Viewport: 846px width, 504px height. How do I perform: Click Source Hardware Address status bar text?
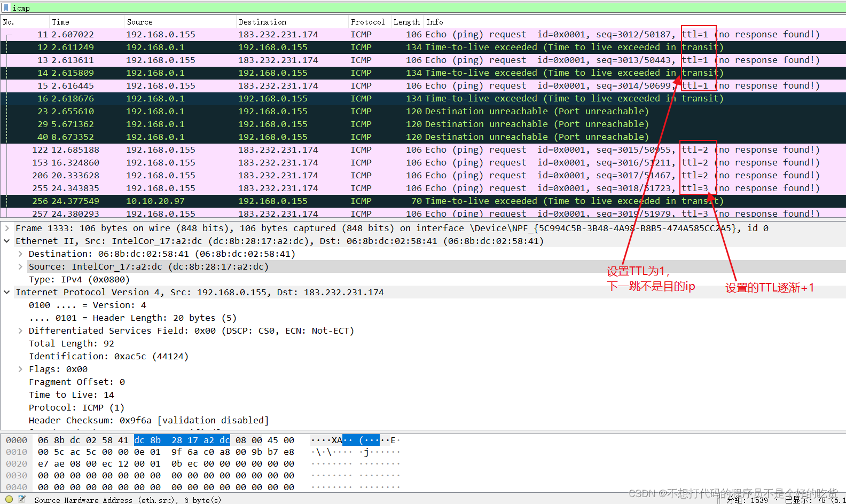coord(128,500)
